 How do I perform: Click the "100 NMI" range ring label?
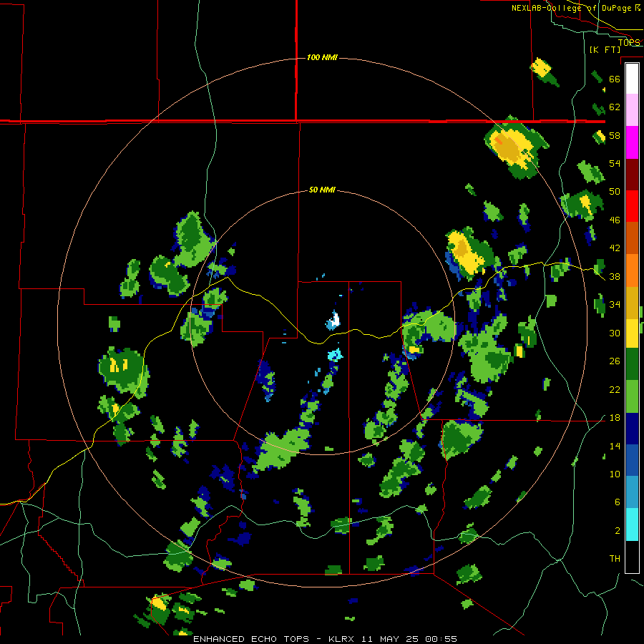322,57
